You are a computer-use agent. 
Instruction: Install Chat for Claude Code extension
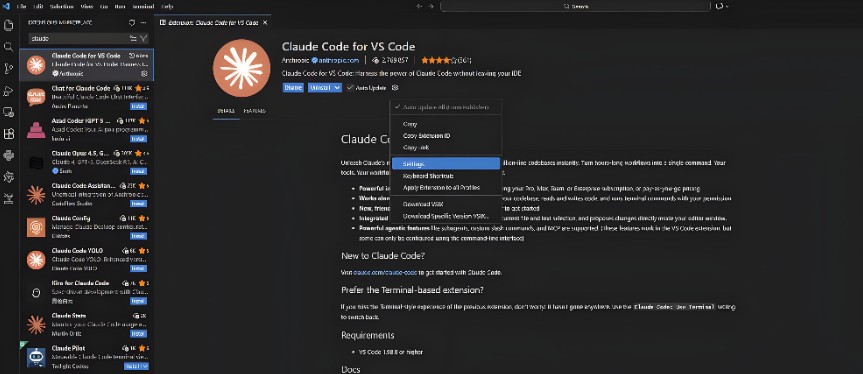pyautogui.click(x=138, y=106)
